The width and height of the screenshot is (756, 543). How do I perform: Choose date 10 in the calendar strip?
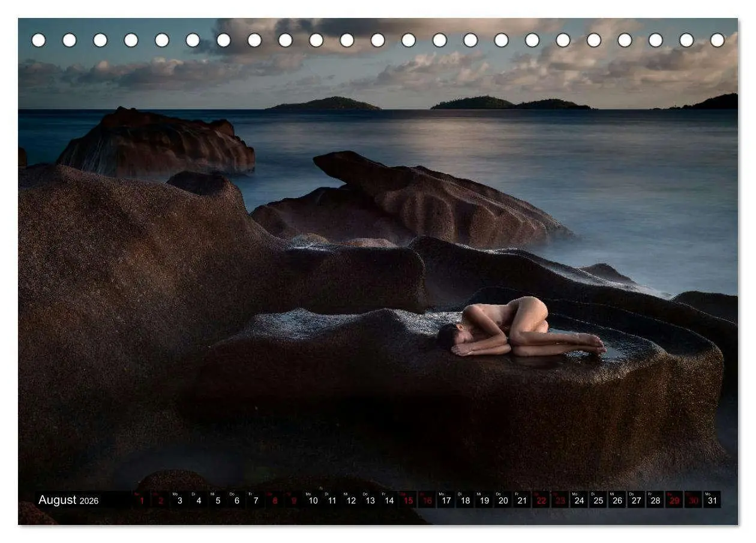313,499
